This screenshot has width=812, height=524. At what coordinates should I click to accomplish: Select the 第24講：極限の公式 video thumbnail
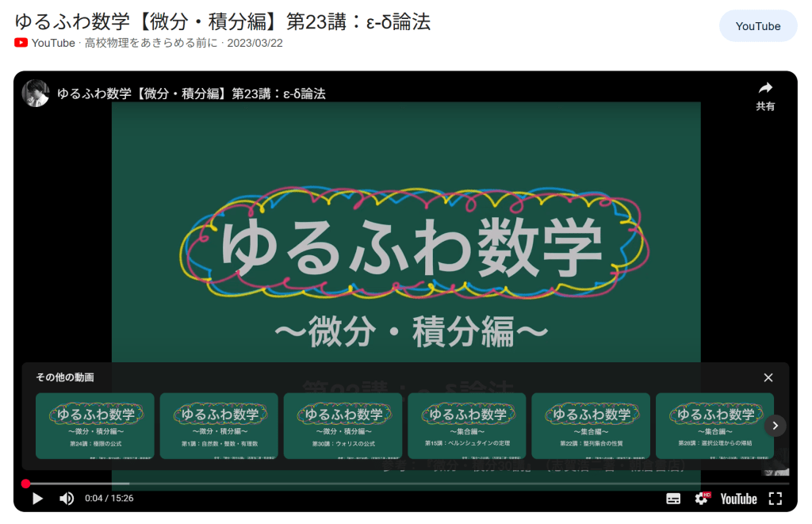pos(95,426)
